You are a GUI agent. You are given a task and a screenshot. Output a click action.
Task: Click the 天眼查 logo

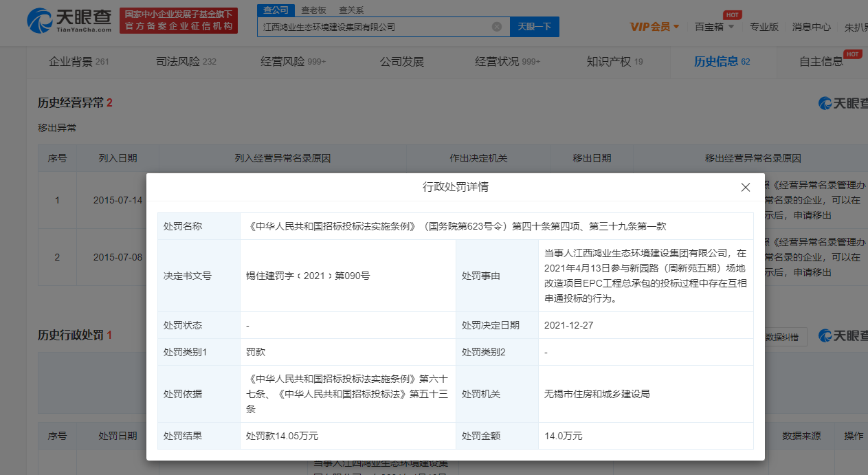coord(69,21)
